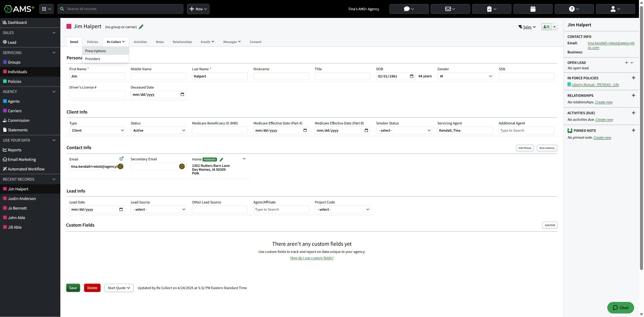The height and width of the screenshot is (317, 644).
Task: Open the Smoker Status select dropdown
Action: (x=404, y=130)
